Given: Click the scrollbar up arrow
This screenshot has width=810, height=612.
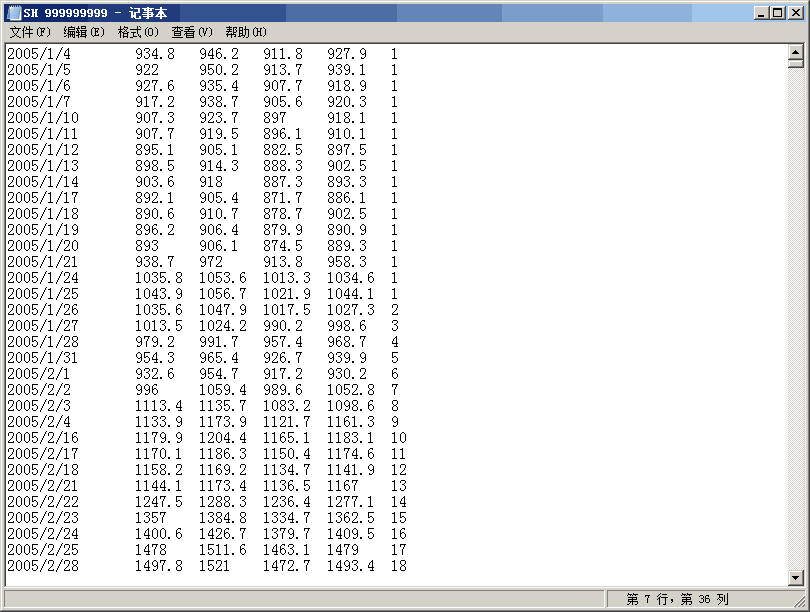Looking at the screenshot, I should click(796, 52).
